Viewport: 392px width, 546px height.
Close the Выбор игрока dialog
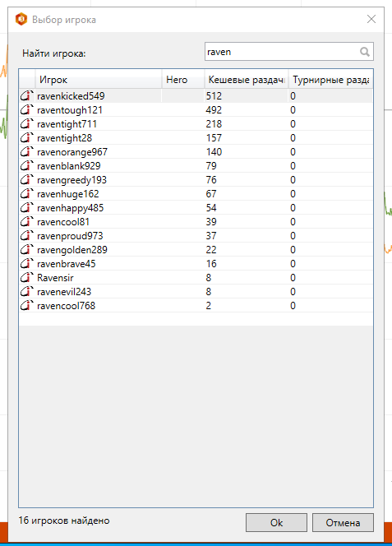click(x=371, y=19)
